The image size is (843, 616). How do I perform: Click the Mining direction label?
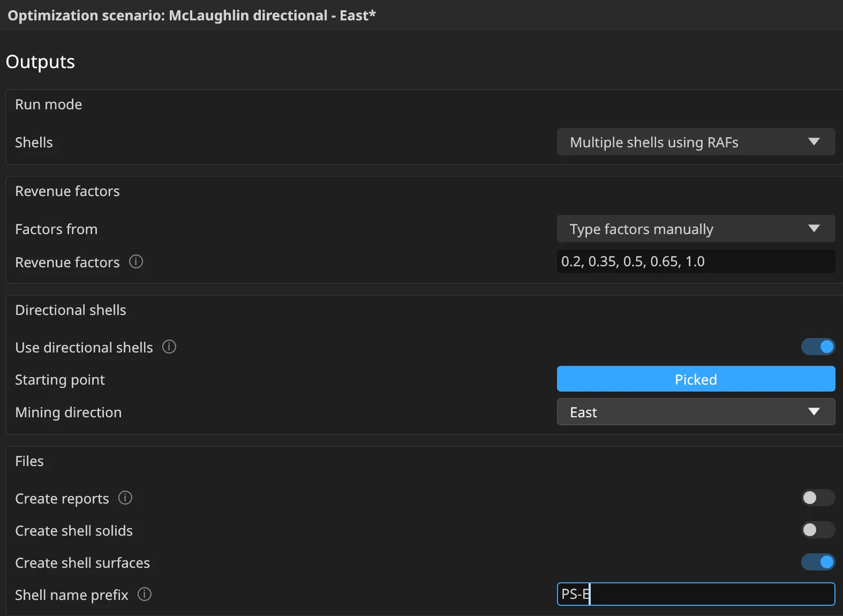69,412
